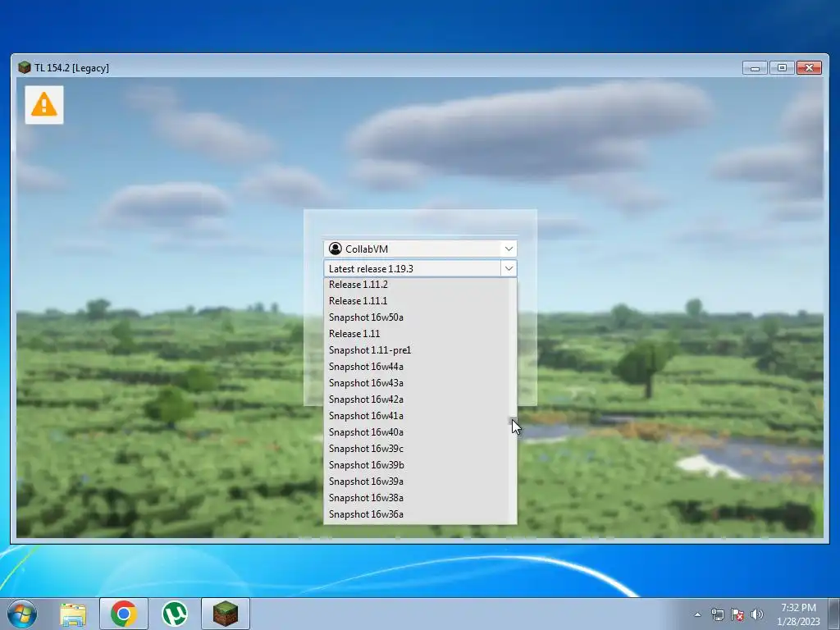Choose Snapshot 16w39a
The height and width of the screenshot is (630, 840).
pos(416,481)
